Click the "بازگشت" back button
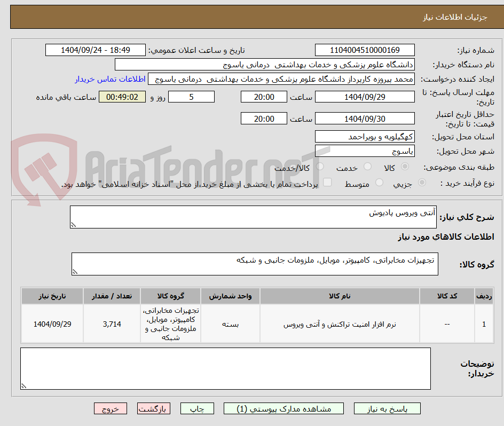Image resolution: width=504 pixels, height=426 pixels. tap(154, 408)
